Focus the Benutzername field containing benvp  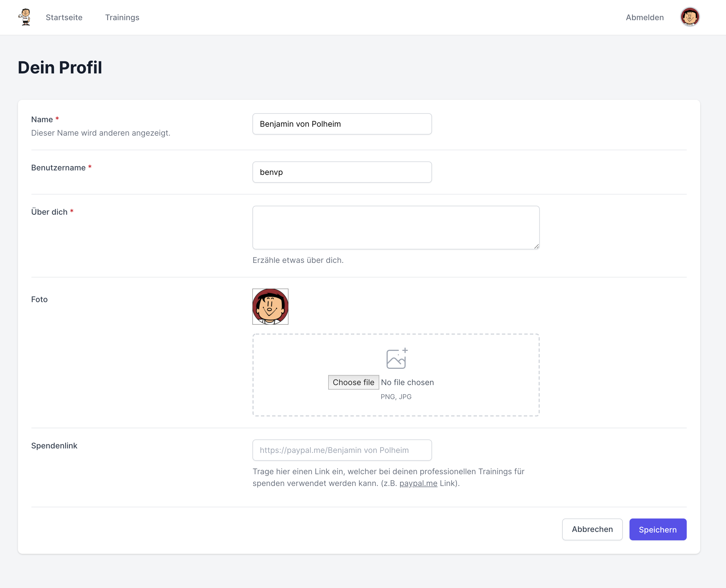click(342, 172)
